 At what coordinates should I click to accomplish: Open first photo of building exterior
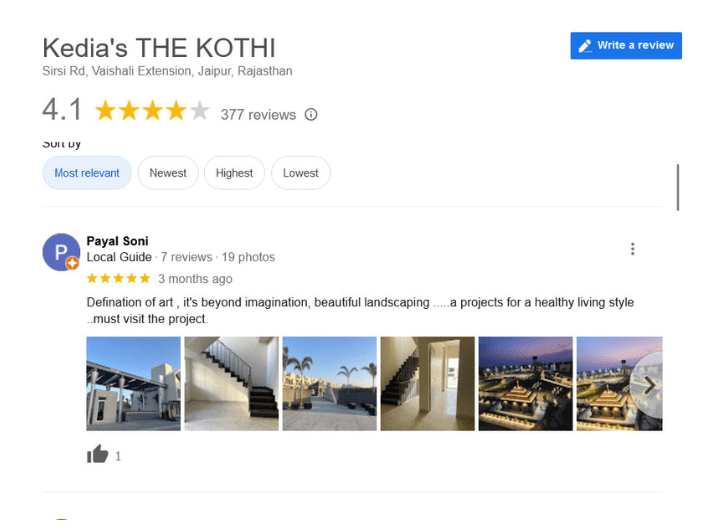134,383
